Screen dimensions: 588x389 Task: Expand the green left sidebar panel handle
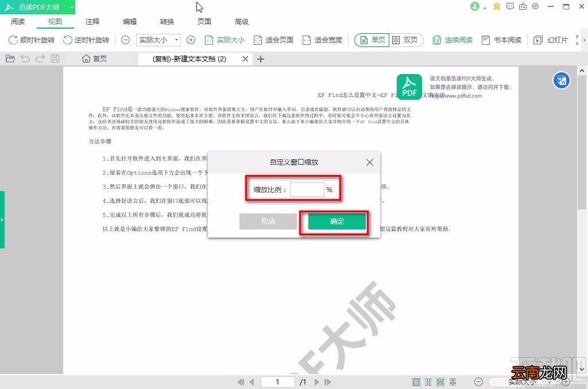click(2, 220)
